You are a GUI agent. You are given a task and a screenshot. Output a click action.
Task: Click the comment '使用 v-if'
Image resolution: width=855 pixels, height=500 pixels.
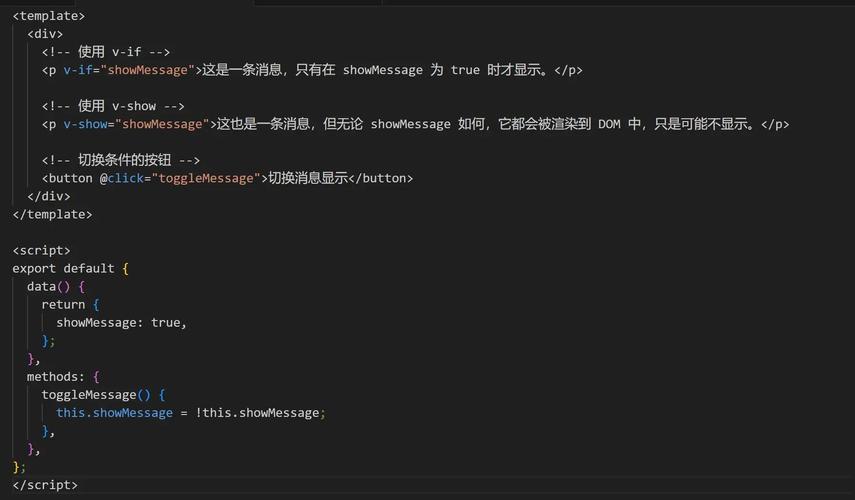tap(106, 52)
